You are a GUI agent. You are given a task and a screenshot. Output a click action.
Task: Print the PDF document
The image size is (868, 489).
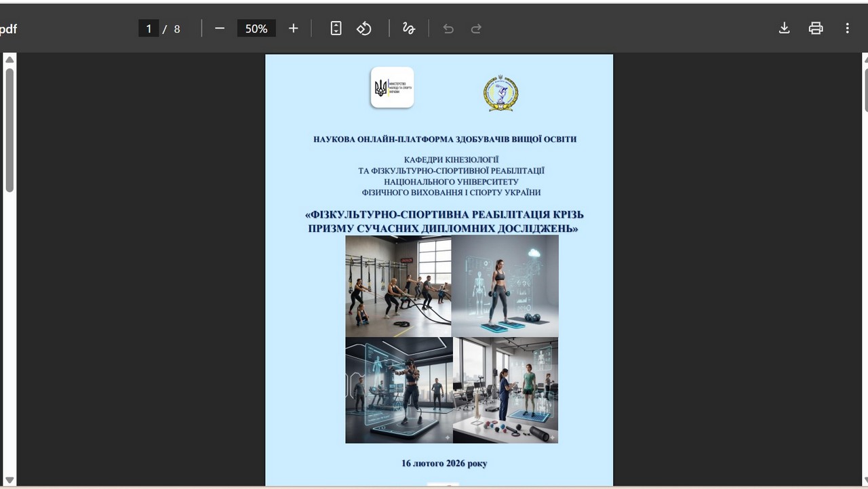816,28
